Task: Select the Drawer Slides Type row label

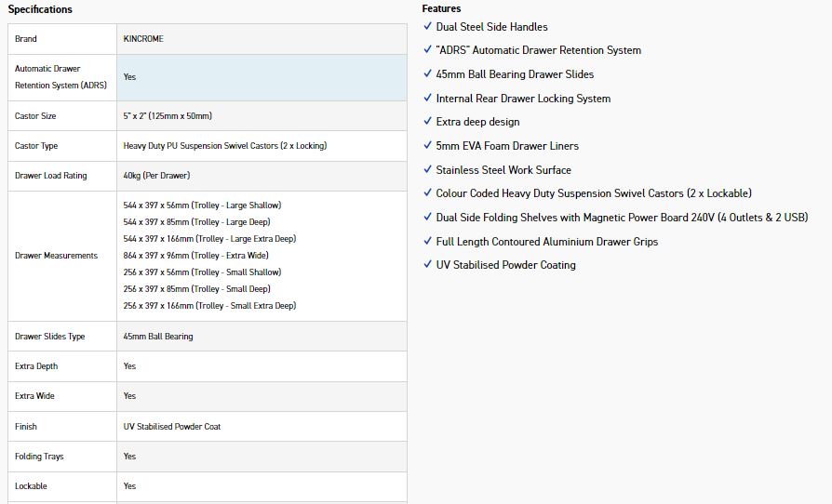Action: click(49, 337)
